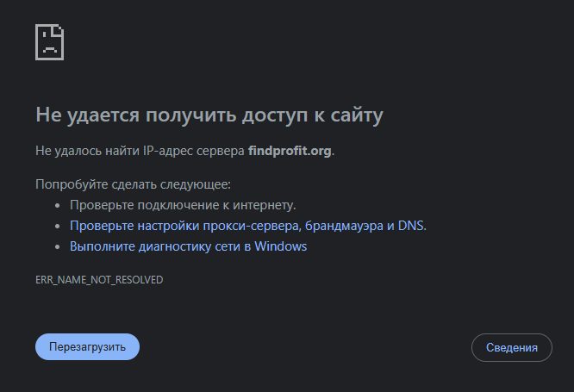This screenshot has width=574, height=392.
Task: Open the Сведения details button
Action: pyautogui.click(x=512, y=347)
